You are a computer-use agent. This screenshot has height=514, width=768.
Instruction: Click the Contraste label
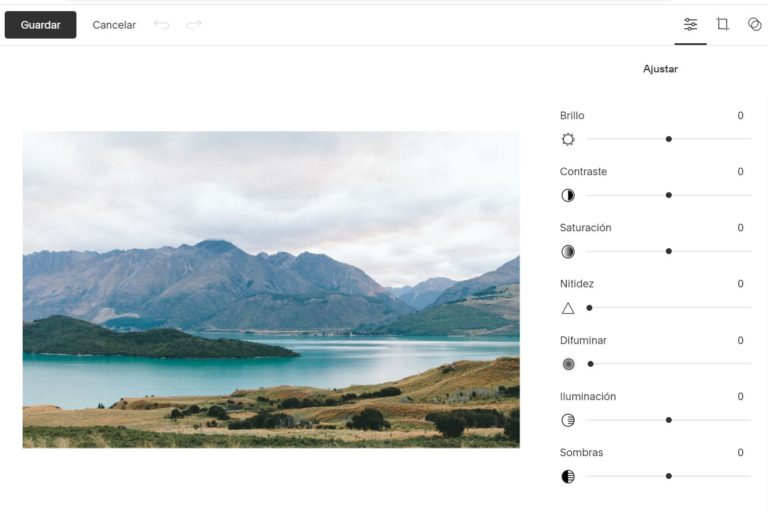[x=583, y=171]
